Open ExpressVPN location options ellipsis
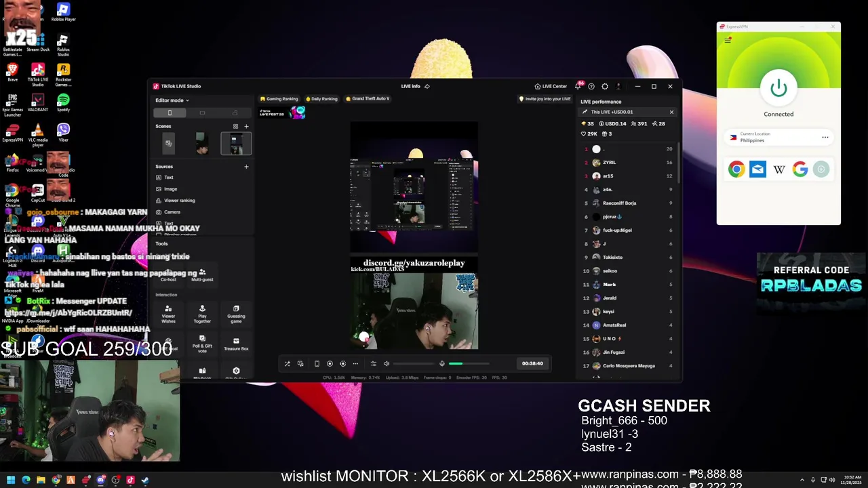Viewport: 868px width, 488px height. pos(825,137)
